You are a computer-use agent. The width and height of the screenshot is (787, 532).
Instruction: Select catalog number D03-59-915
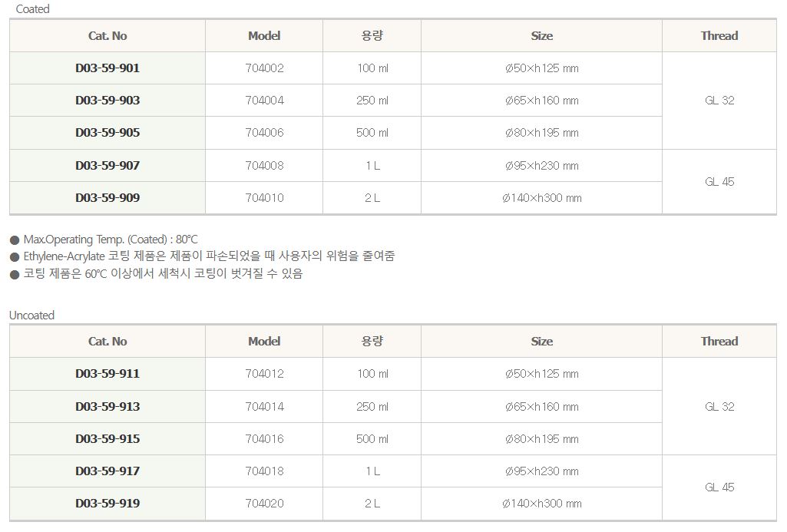point(107,439)
